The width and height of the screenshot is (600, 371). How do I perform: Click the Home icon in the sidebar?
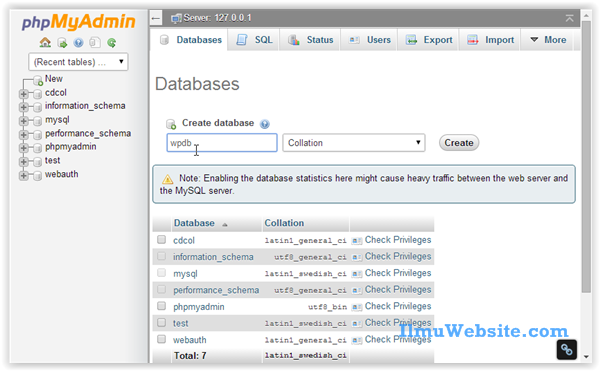coord(45,42)
